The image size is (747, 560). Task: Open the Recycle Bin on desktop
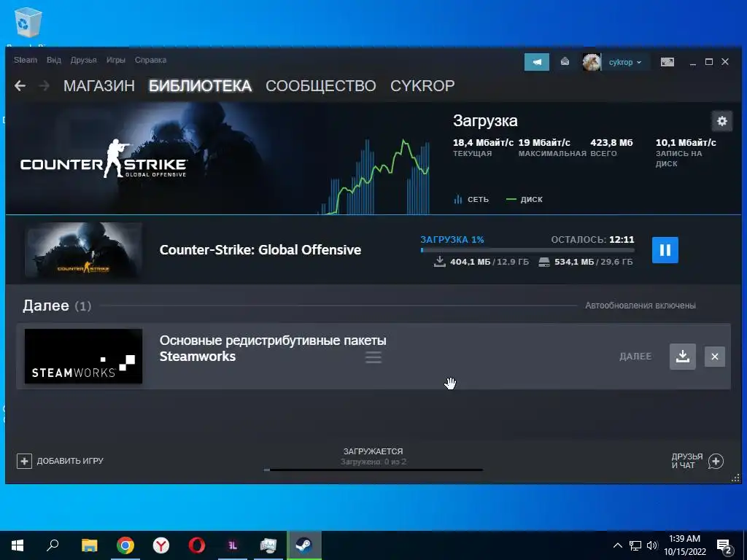click(x=28, y=24)
